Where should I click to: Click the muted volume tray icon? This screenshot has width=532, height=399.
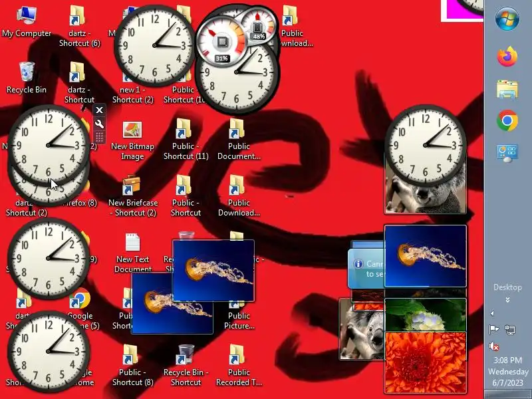tap(493, 346)
